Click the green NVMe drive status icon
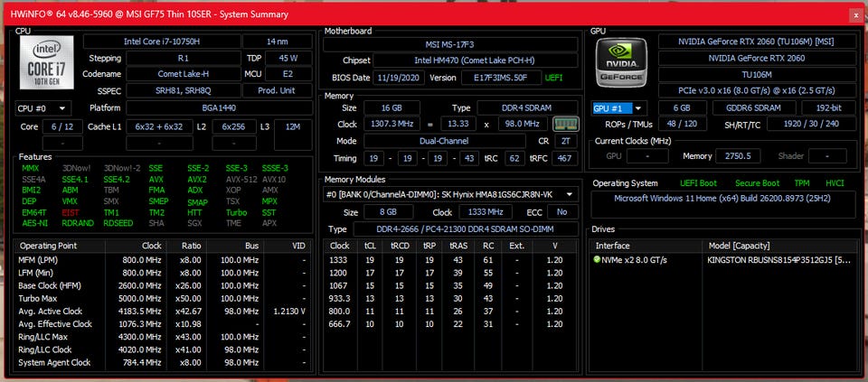 click(x=596, y=260)
